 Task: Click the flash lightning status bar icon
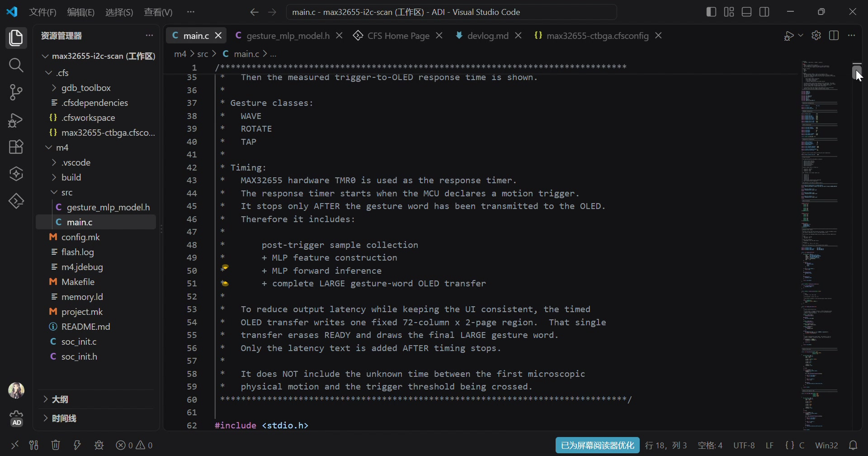pyautogui.click(x=77, y=445)
